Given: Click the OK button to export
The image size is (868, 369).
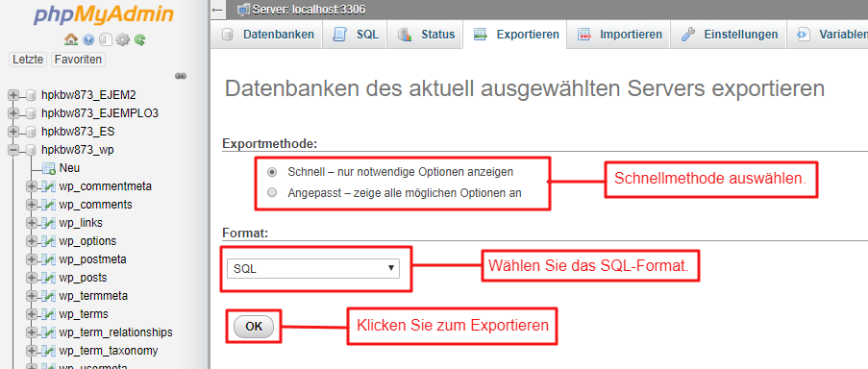Looking at the screenshot, I should click(254, 327).
